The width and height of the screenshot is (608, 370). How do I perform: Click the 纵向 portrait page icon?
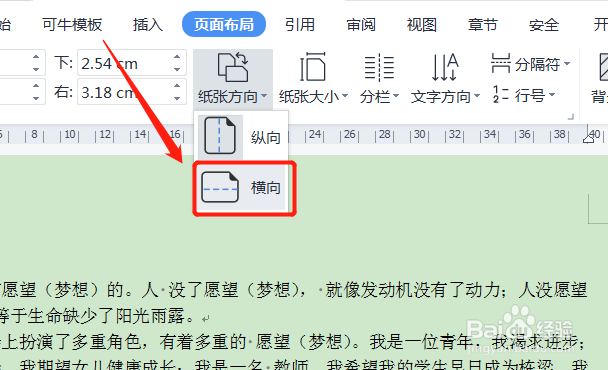[x=219, y=136]
